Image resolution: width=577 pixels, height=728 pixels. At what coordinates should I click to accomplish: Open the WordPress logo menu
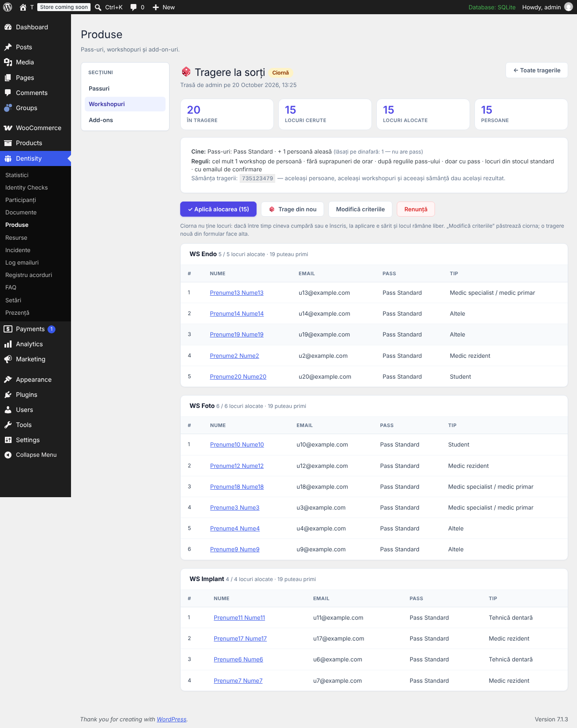click(x=8, y=7)
